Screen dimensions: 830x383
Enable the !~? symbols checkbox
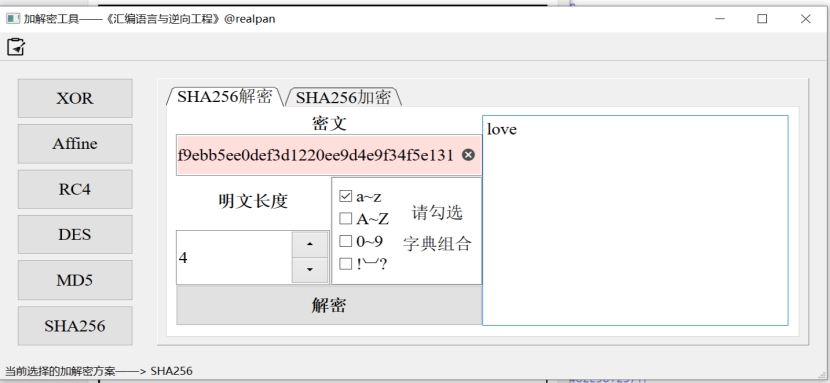346,263
